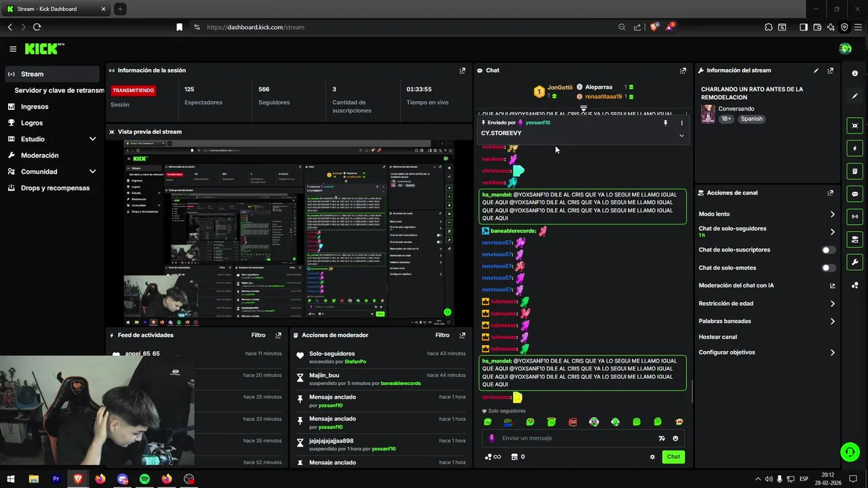Go to Moderación sidebar item

coord(39,155)
